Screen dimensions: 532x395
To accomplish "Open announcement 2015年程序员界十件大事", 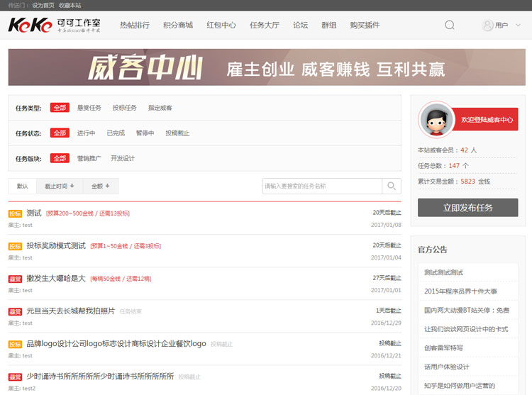I will 461,291.
